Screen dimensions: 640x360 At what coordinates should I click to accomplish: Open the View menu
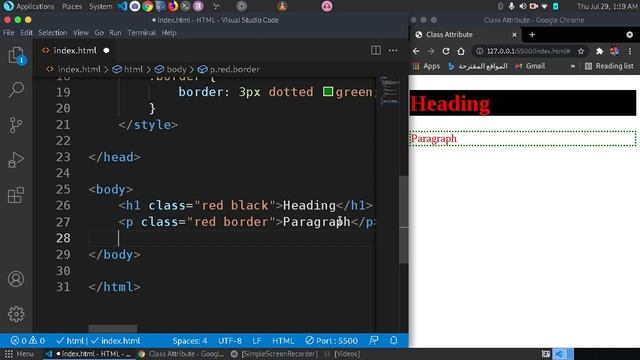(81, 33)
